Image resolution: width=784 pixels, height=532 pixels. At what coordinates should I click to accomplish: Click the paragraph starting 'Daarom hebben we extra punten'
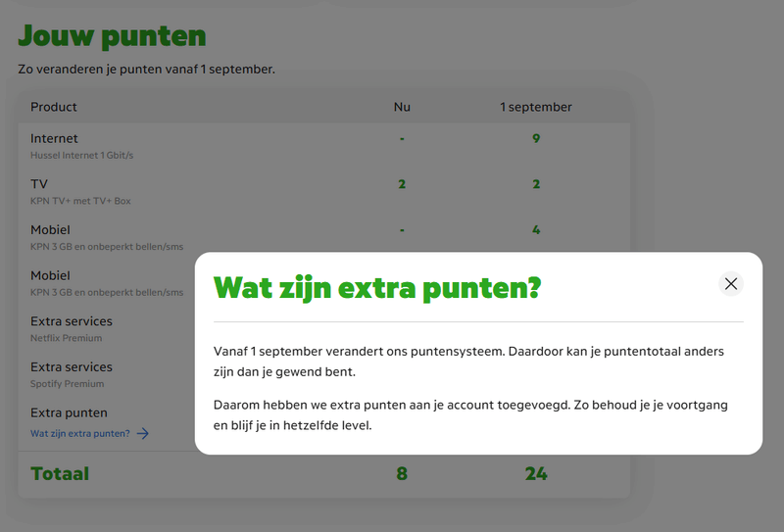pos(470,415)
